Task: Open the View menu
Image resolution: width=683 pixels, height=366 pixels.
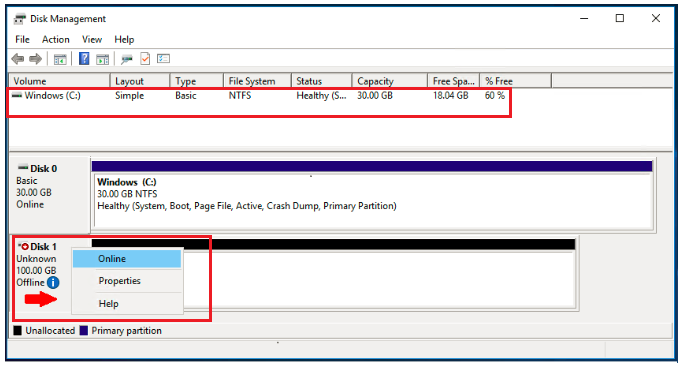Action: (92, 40)
